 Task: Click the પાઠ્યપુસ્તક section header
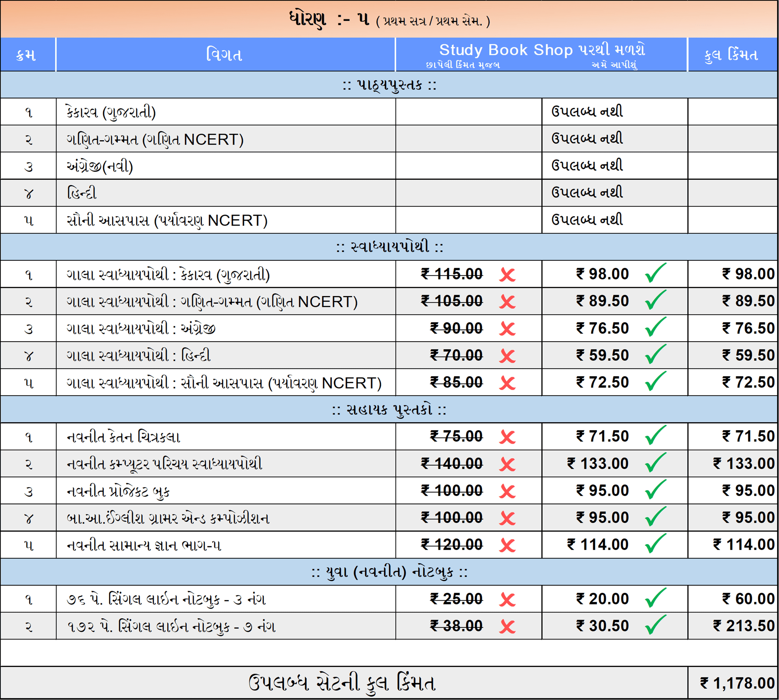point(389,85)
